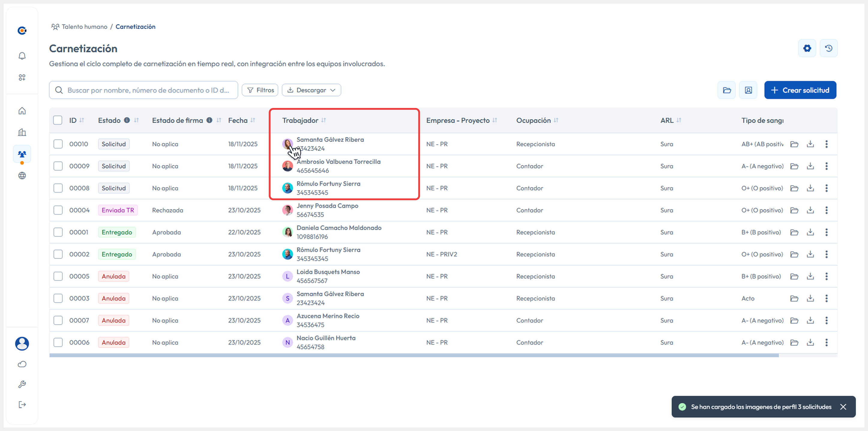Open folder icon for row 00001
This screenshot has height=431, width=868.
794,232
